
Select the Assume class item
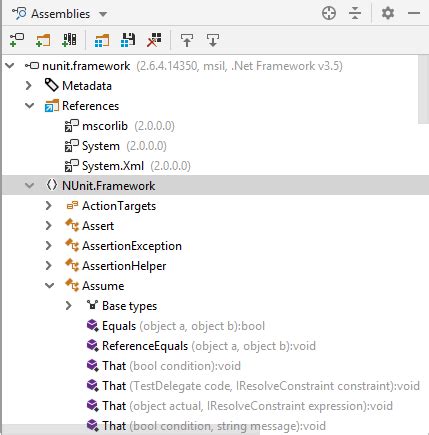point(103,286)
